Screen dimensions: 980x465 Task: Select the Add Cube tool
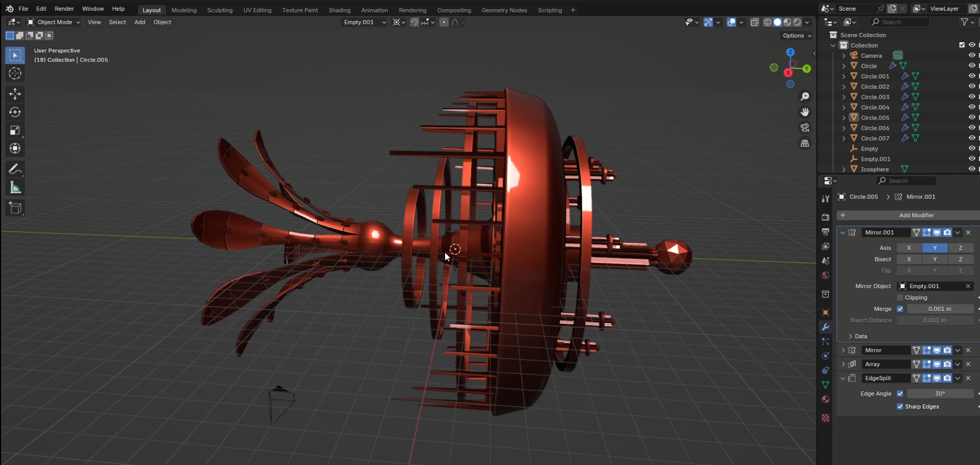[15, 208]
